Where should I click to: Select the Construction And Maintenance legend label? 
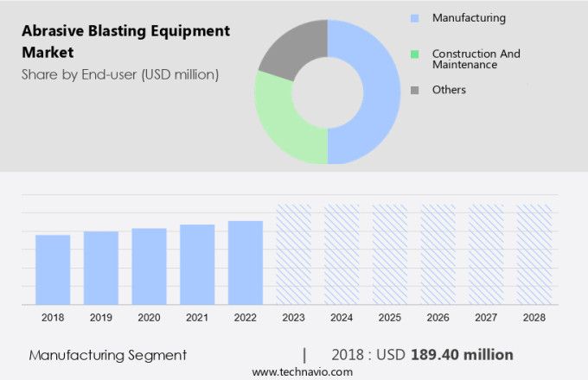tap(476, 59)
